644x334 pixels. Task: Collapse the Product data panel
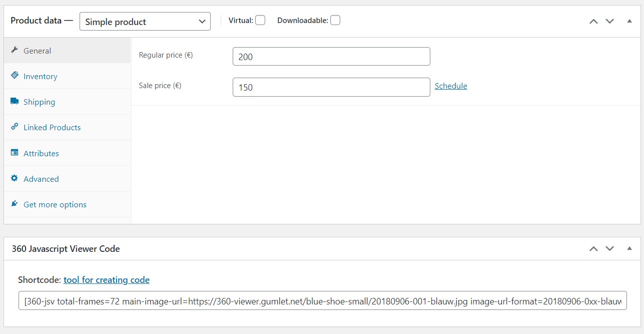629,21
